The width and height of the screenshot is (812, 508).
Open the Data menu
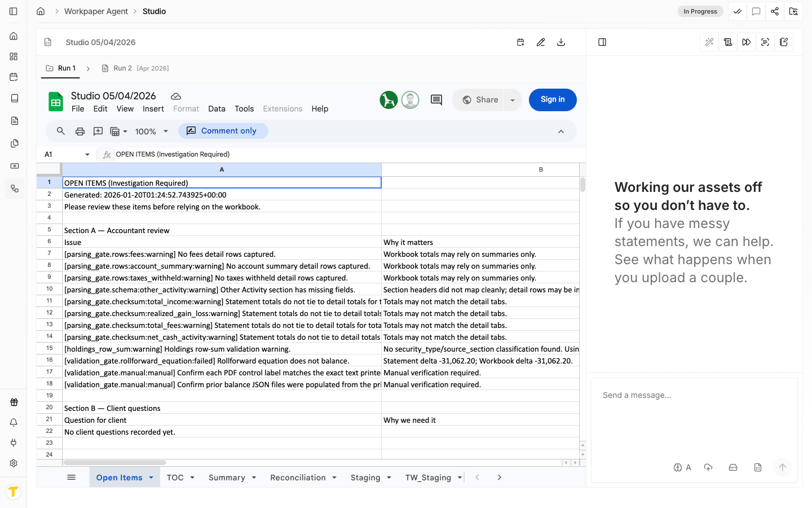click(217, 109)
